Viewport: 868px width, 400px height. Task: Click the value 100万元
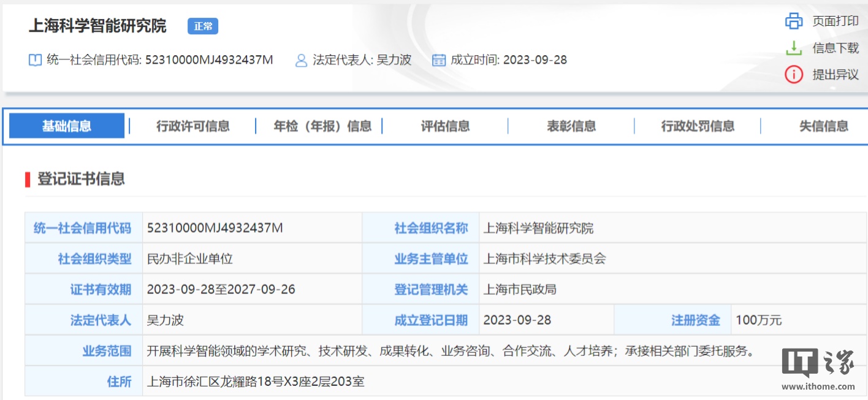click(759, 320)
